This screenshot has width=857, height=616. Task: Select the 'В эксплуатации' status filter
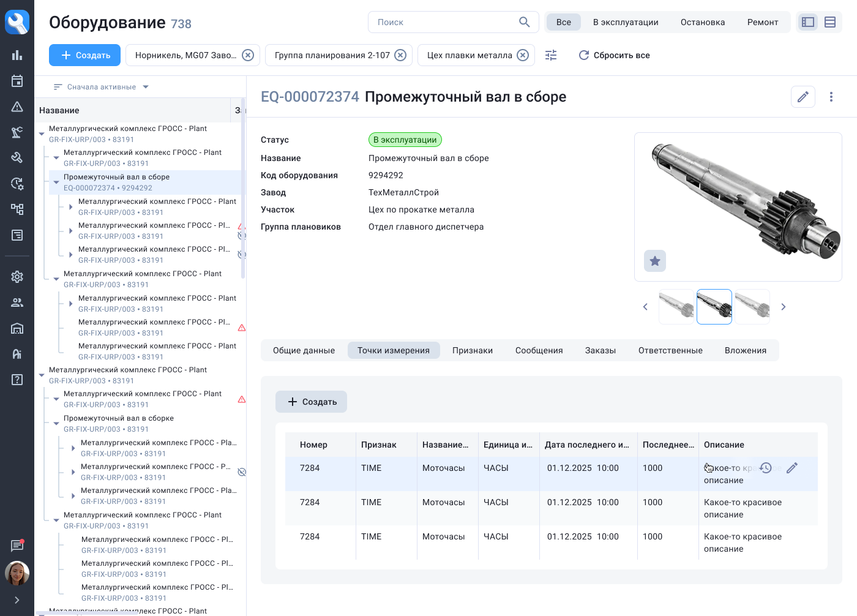click(625, 22)
